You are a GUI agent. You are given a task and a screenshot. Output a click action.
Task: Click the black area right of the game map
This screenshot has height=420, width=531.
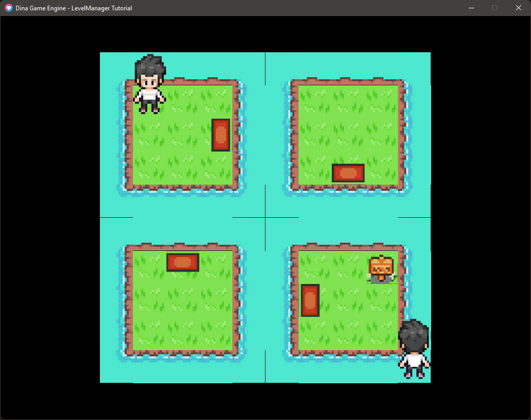[x=480, y=217]
